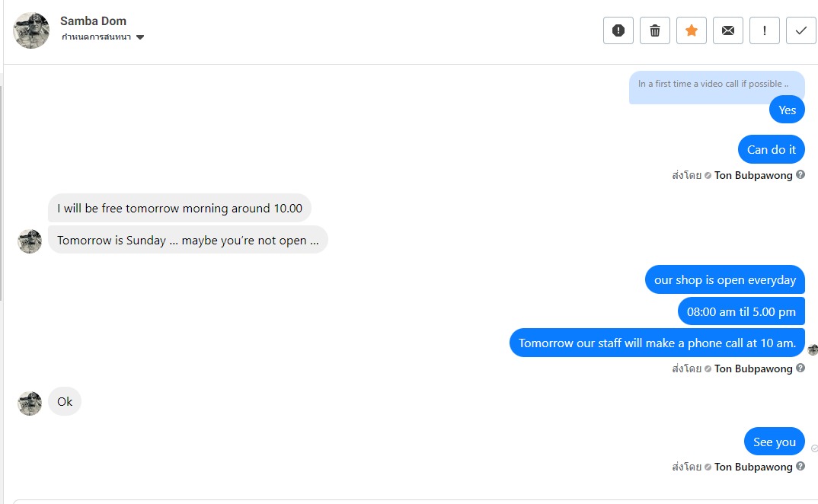
Task: Click help icon under "See you" message
Action: 800,467
